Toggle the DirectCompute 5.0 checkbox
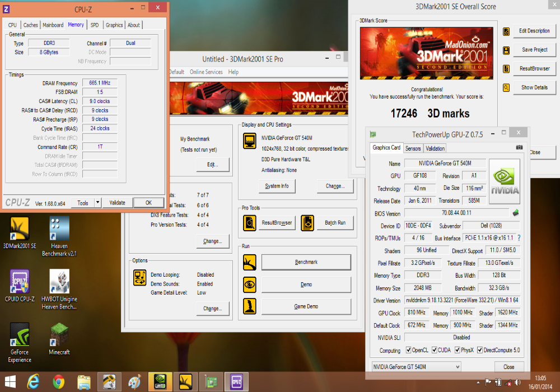The height and width of the screenshot is (392, 560). click(480, 350)
